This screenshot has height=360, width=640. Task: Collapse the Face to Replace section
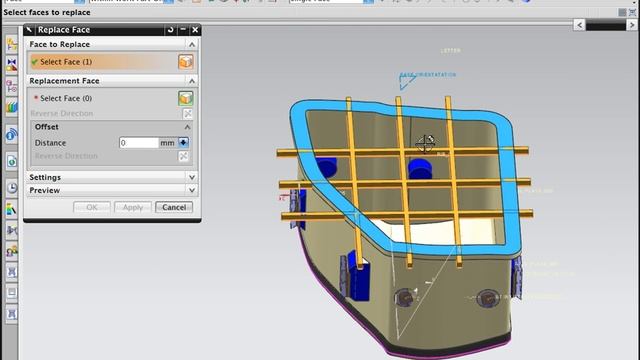[x=192, y=44]
